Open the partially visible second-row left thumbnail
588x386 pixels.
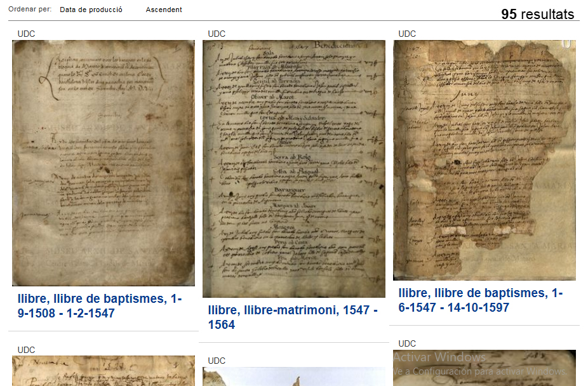pyautogui.click(x=104, y=371)
